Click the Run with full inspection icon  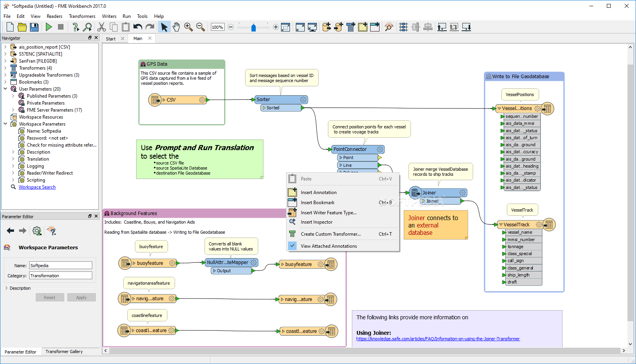(x=88, y=27)
